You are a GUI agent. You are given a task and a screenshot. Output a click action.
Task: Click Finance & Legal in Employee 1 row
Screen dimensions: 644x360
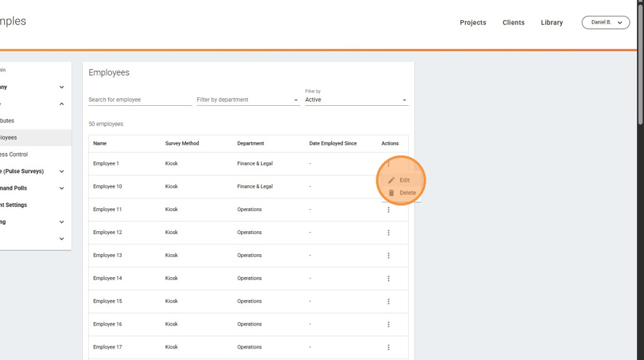(x=255, y=164)
